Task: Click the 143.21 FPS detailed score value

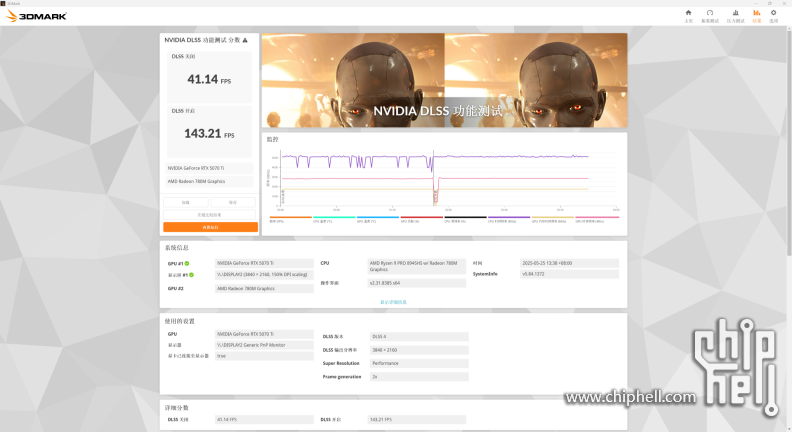Action: (x=417, y=419)
